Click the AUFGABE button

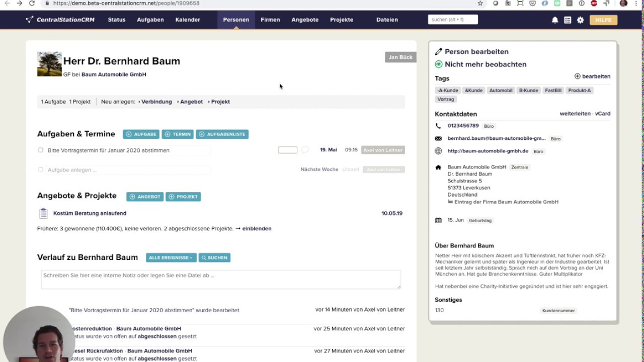pyautogui.click(x=141, y=134)
